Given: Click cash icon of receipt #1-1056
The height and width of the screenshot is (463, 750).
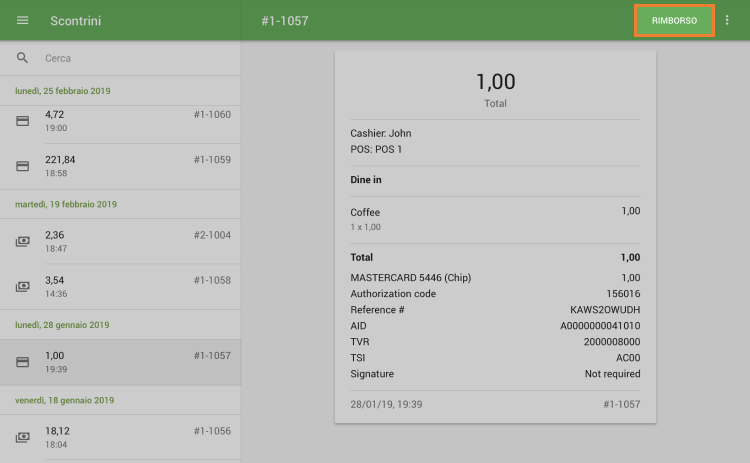Looking at the screenshot, I should click(x=23, y=437).
